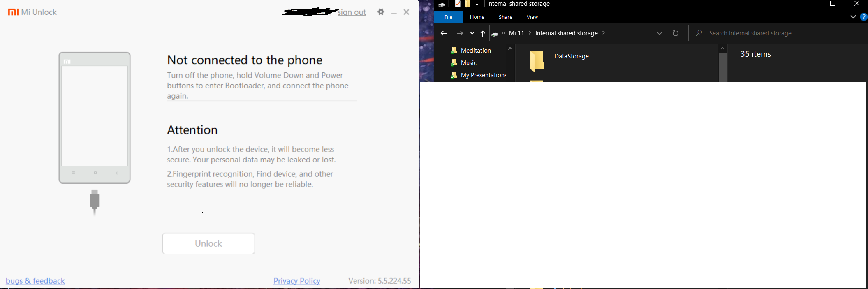The image size is (868, 289).
Task: Select the .DataStorage folder
Action: (537, 61)
